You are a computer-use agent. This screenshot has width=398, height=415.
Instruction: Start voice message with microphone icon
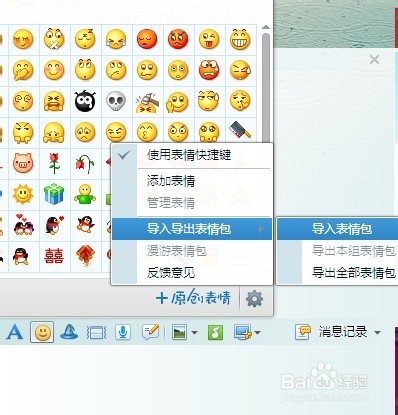(x=123, y=332)
